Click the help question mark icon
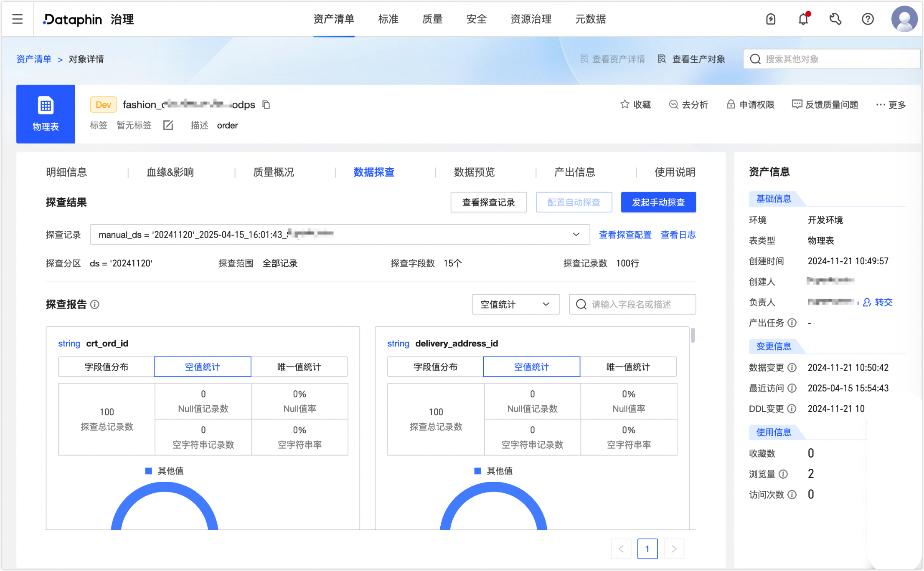 coord(868,19)
